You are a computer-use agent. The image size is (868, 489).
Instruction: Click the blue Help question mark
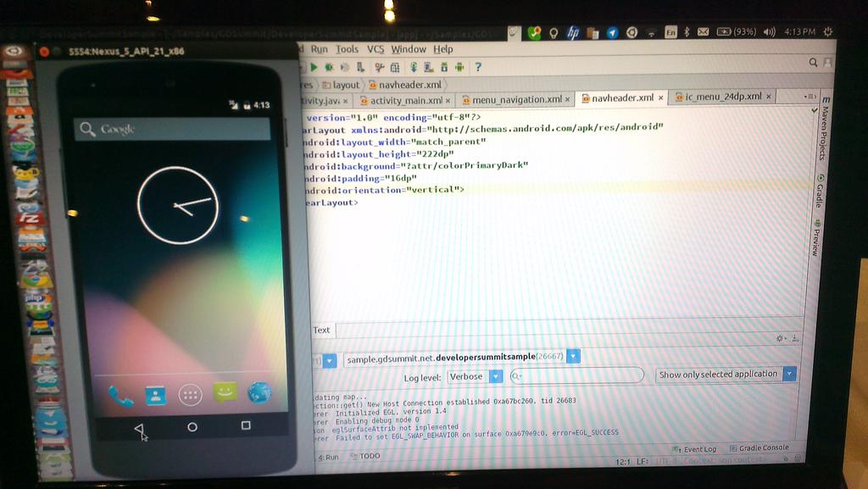click(478, 68)
